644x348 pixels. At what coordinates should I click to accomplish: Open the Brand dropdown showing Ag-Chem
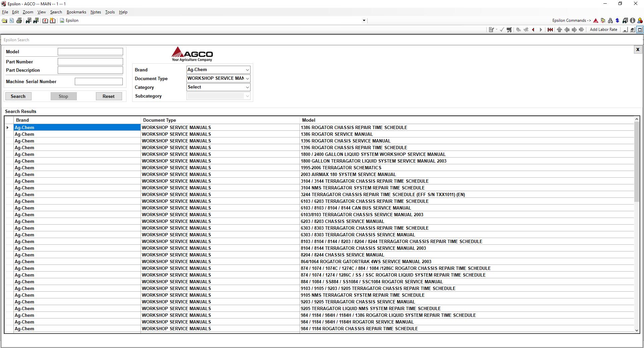218,70
